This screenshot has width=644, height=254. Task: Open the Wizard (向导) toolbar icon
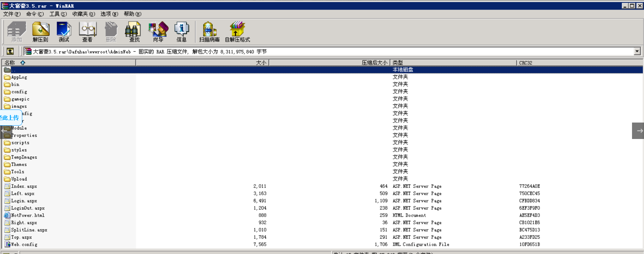pos(158,31)
